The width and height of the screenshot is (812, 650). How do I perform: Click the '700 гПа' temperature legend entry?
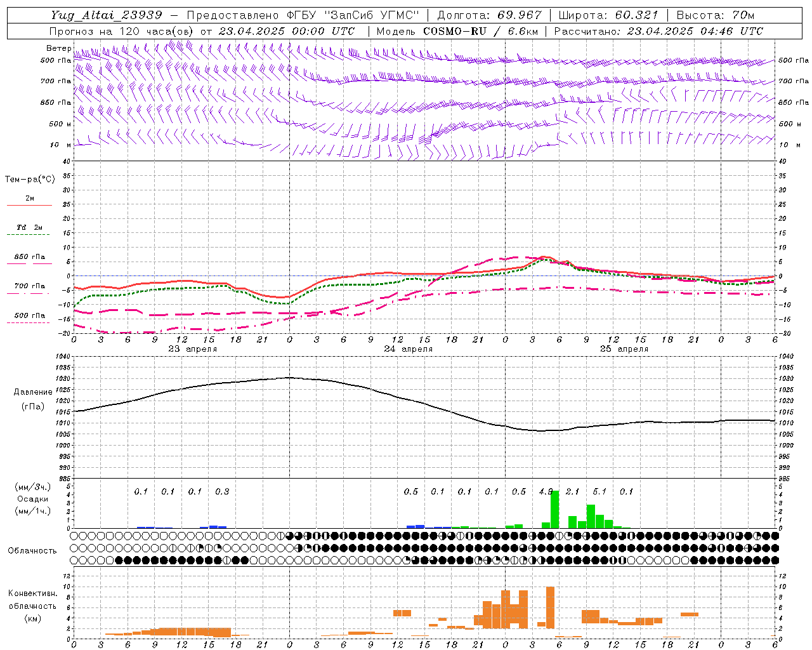click(29, 286)
